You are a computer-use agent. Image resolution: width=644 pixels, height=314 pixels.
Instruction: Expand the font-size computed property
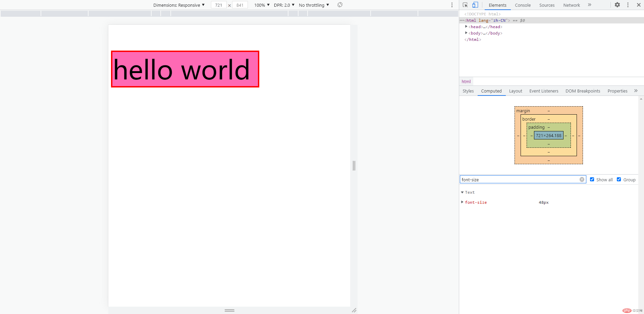click(x=462, y=202)
